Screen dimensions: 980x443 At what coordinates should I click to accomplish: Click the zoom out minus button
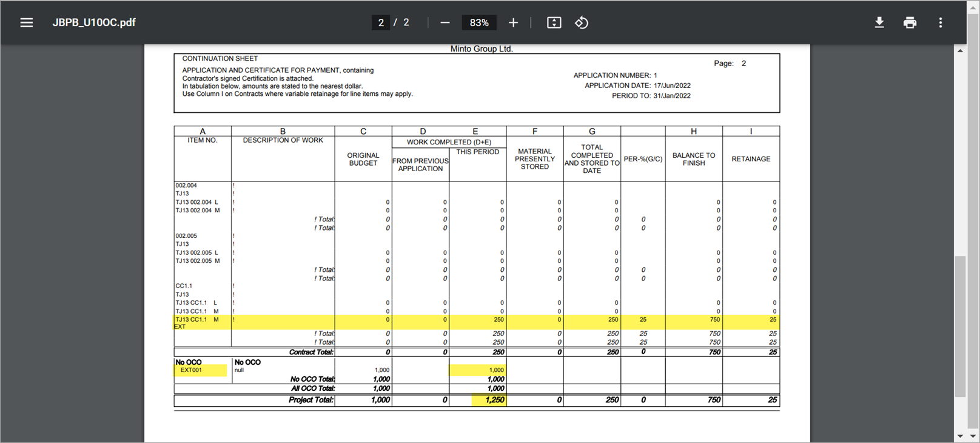445,22
